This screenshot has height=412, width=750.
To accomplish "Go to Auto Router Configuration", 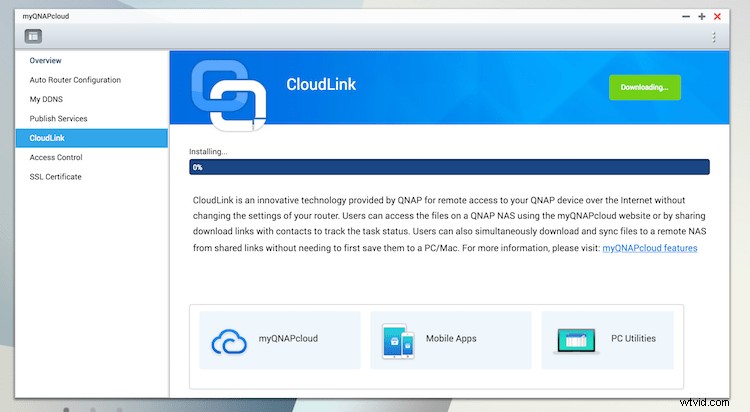I will [x=91, y=80].
